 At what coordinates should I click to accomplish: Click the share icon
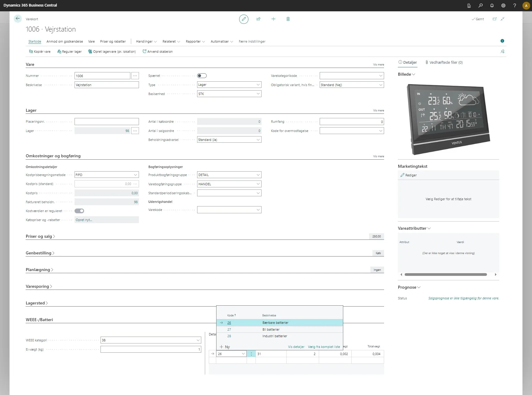point(259,19)
